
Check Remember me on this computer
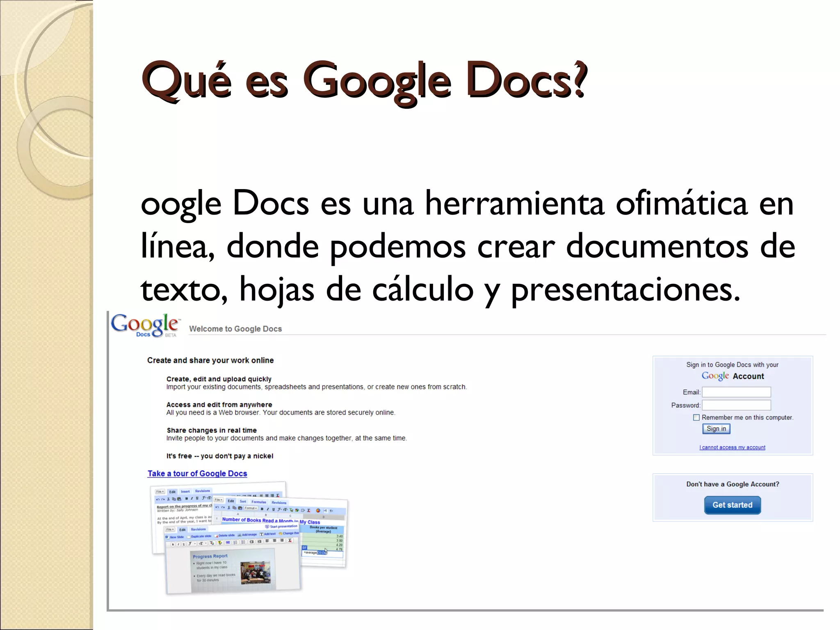tap(696, 418)
